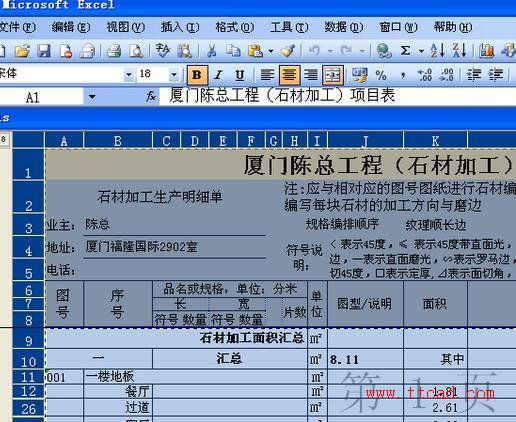
Task: Open the Undo history dropdown arrow
Action: (330, 51)
